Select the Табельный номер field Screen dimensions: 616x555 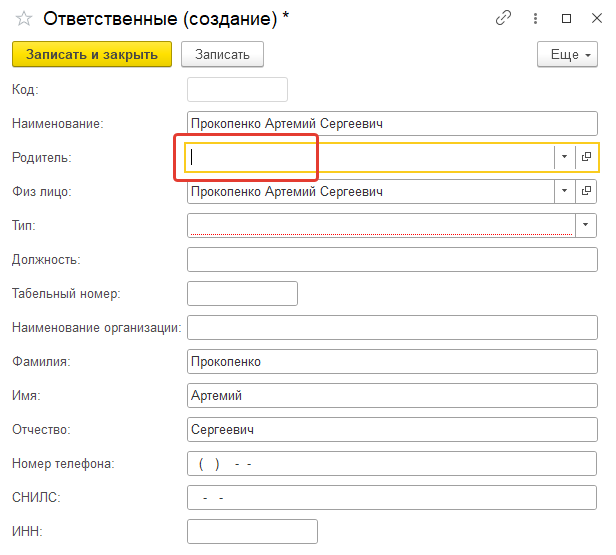point(242,293)
